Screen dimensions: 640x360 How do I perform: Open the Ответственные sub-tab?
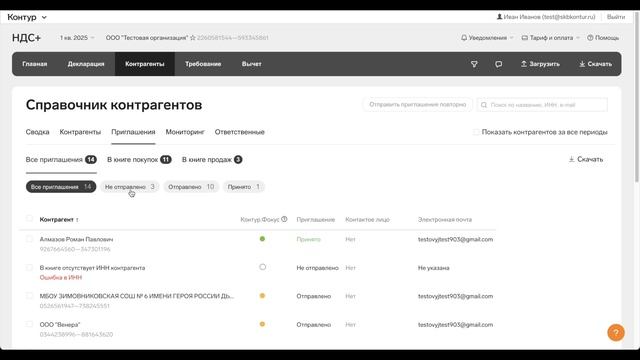click(x=240, y=132)
